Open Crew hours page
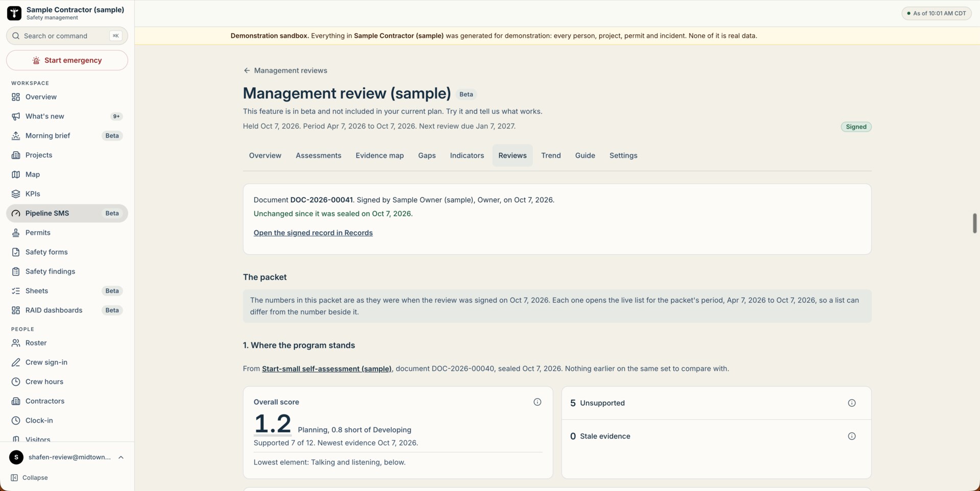The height and width of the screenshot is (491, 980). [67, 382]
